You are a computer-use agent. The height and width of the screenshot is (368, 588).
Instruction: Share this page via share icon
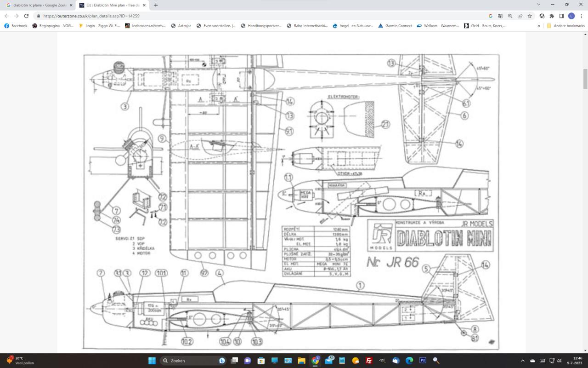coord(520,16)
